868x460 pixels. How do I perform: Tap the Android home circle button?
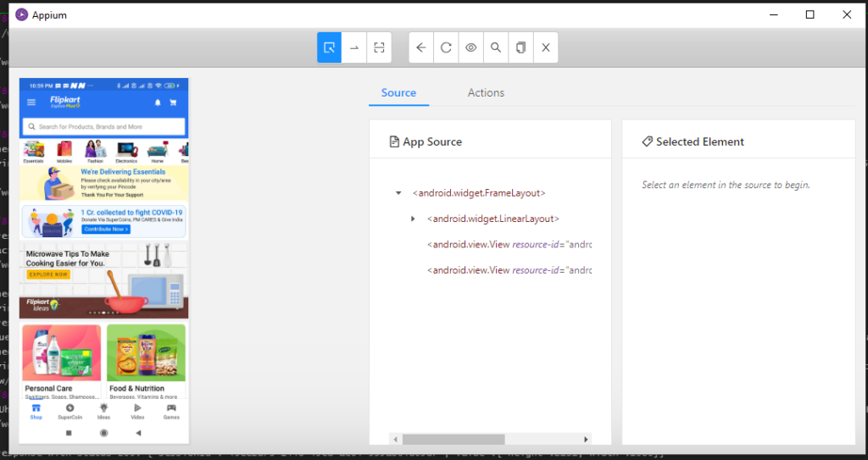point(103,433)
